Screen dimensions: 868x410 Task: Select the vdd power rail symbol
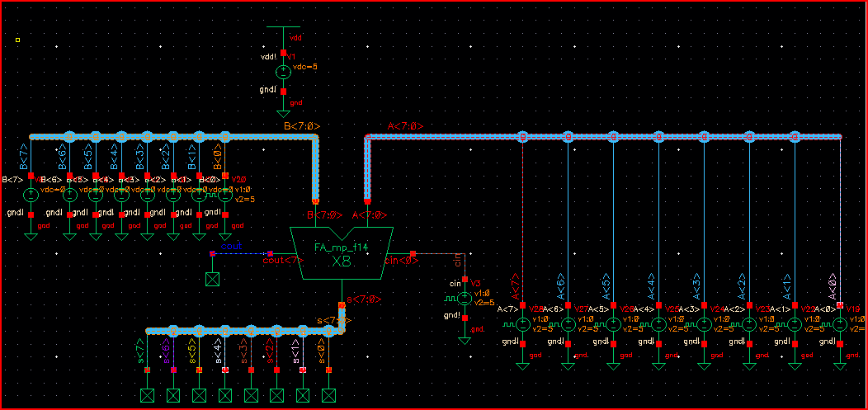coord(284,26)
